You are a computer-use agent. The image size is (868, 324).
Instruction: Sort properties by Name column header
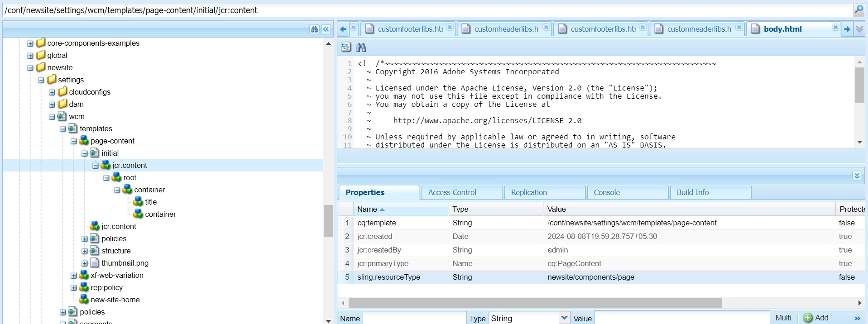pos(400,209)
